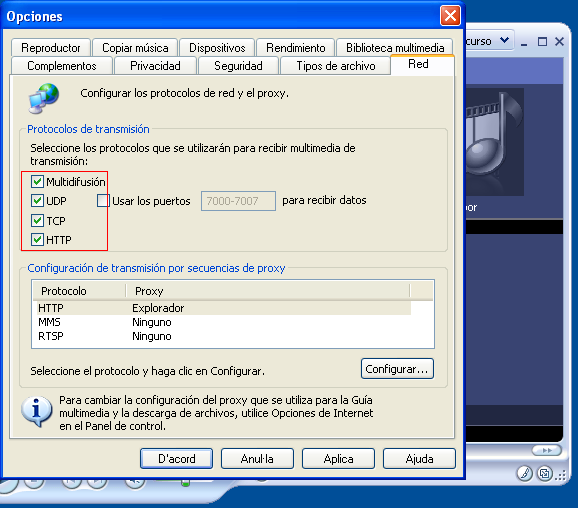This screenshot has height=508, width=578.
Task: Click the brush skin icon in Media Player
Action: [525, 473]
